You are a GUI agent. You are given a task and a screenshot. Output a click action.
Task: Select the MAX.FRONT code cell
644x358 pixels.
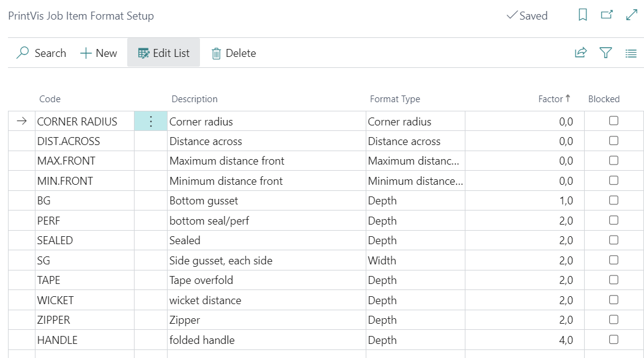click(84, 161)
